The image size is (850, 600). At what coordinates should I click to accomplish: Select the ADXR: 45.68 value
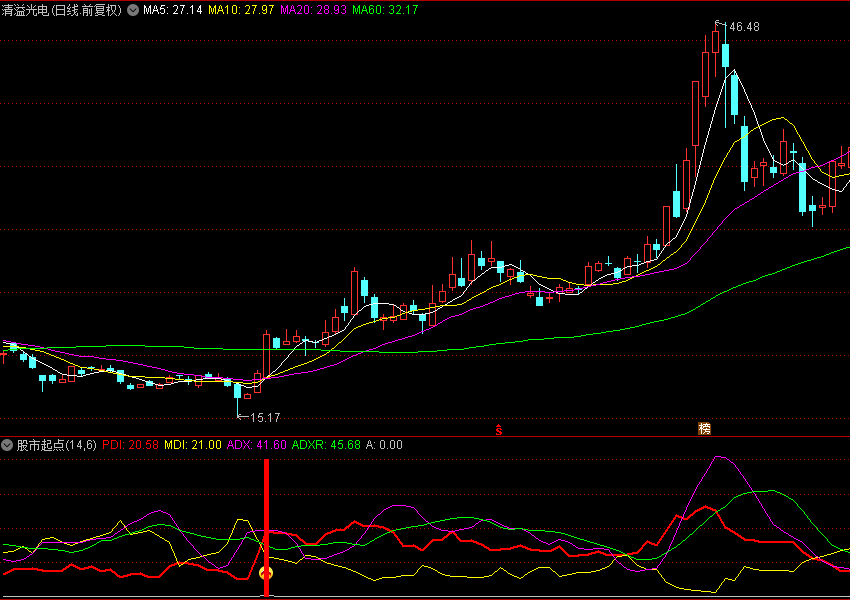pyautogui.click(x=326, y=445)
